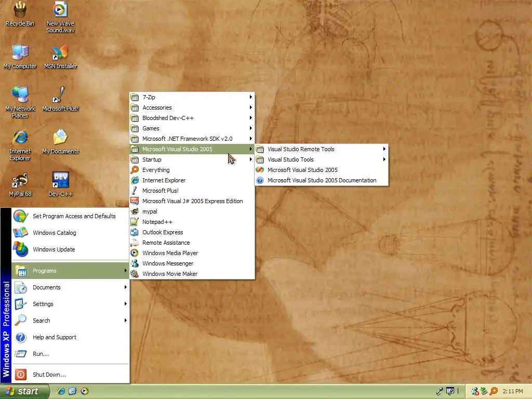Select My Network Places desktop icon
Screen dimensions: 532x399
20,102
